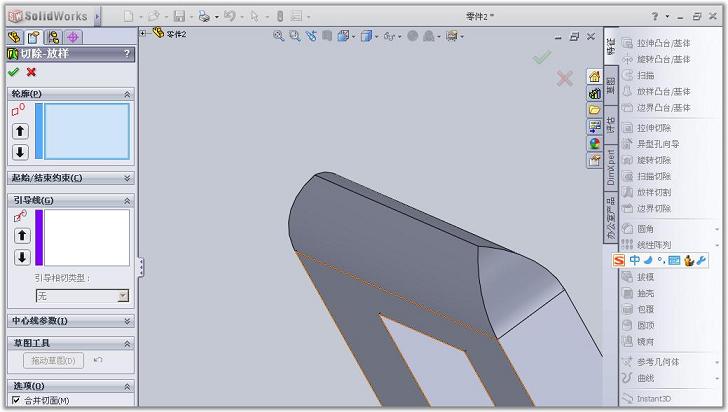728x412 pixels.
Task: Collapse the 轮廓(P) section
Action: [127, 94]
